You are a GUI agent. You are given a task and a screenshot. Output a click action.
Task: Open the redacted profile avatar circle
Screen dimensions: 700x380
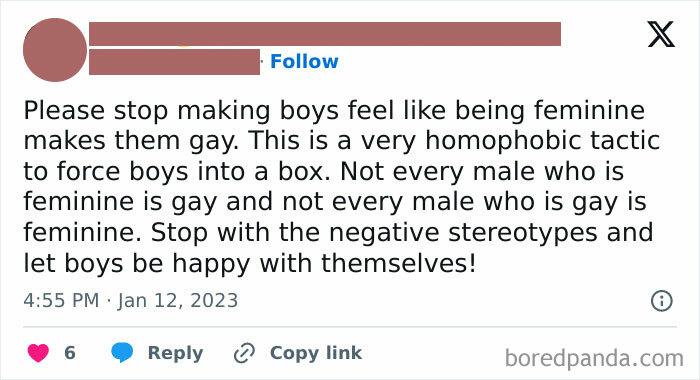click(x=55, y=50)
